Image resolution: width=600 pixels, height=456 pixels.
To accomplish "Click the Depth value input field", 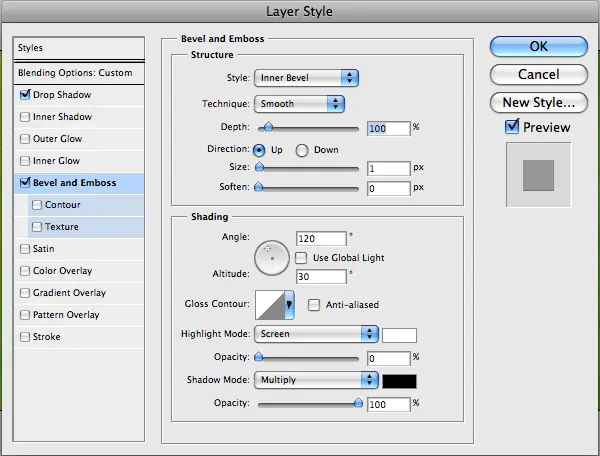I will 388,128.
